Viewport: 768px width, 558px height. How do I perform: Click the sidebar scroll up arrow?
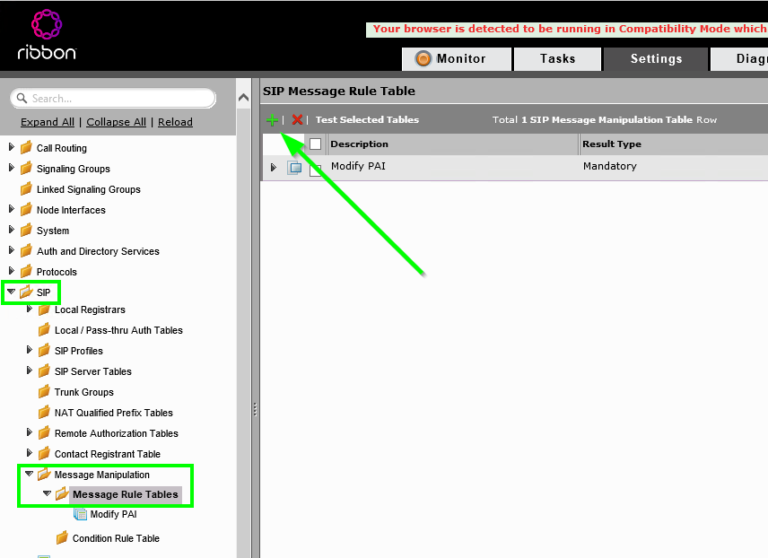coord(244,98)
